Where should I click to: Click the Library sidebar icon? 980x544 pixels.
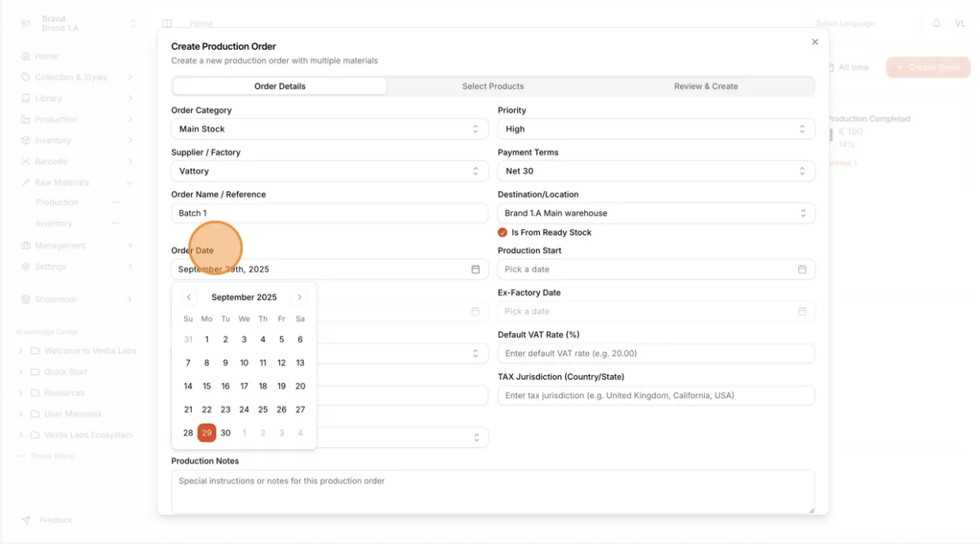pos(26,98)
